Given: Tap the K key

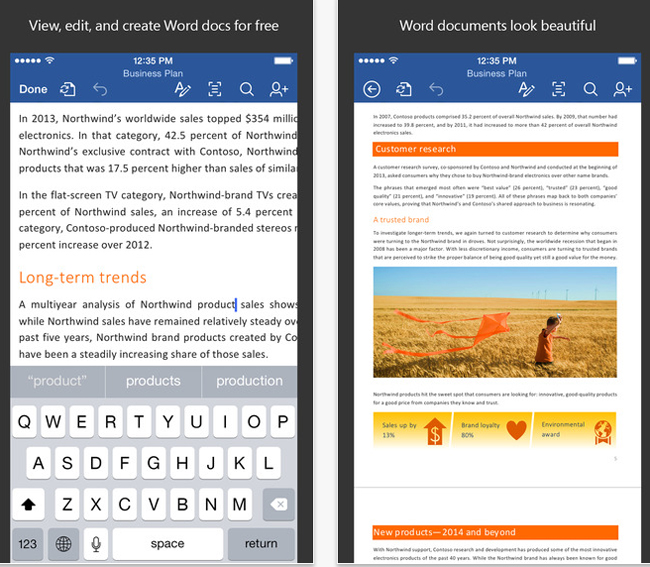Looking at the screenshot, I should [x=240, y=463].
